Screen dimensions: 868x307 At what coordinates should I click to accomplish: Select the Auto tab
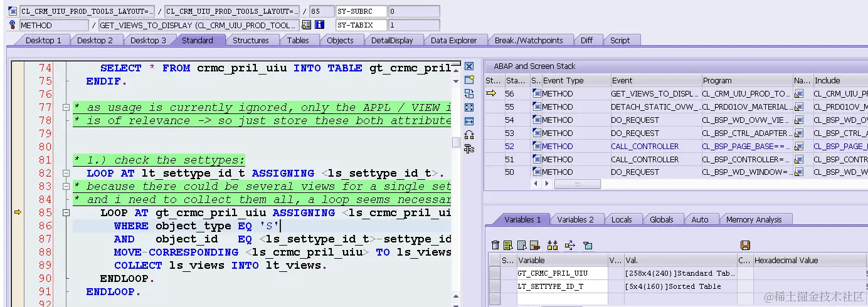click(700, 219)
